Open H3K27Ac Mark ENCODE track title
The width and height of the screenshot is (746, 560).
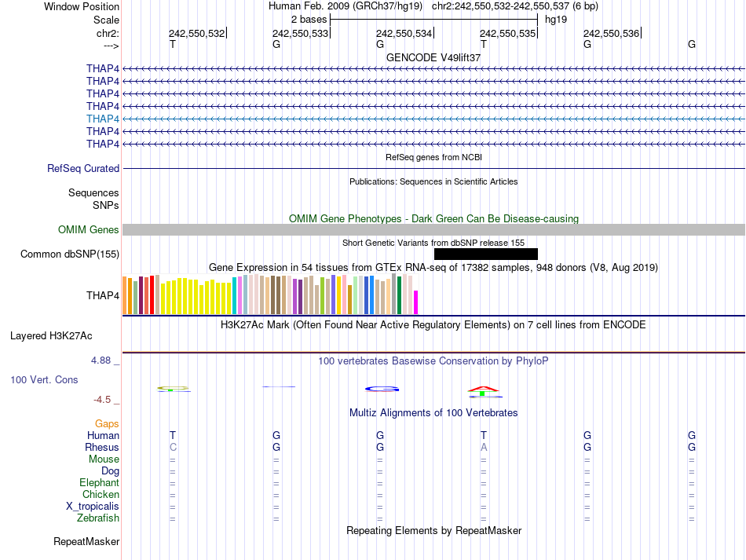coord(433,325)
